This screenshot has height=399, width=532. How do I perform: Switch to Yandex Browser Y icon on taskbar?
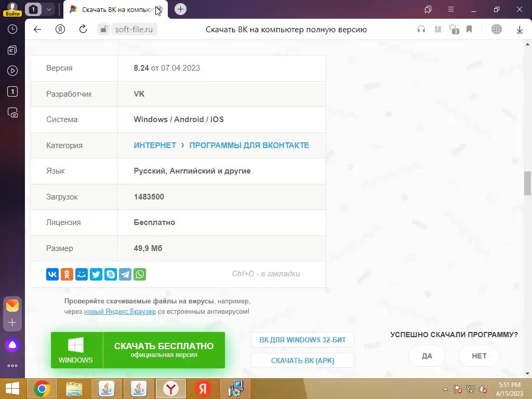tap(170, 389)
